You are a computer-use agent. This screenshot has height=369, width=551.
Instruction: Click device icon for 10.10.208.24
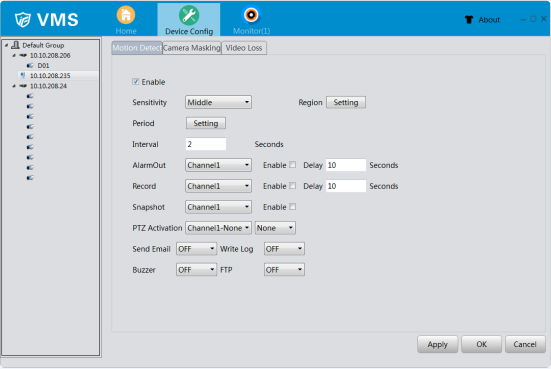coord(23,86)
